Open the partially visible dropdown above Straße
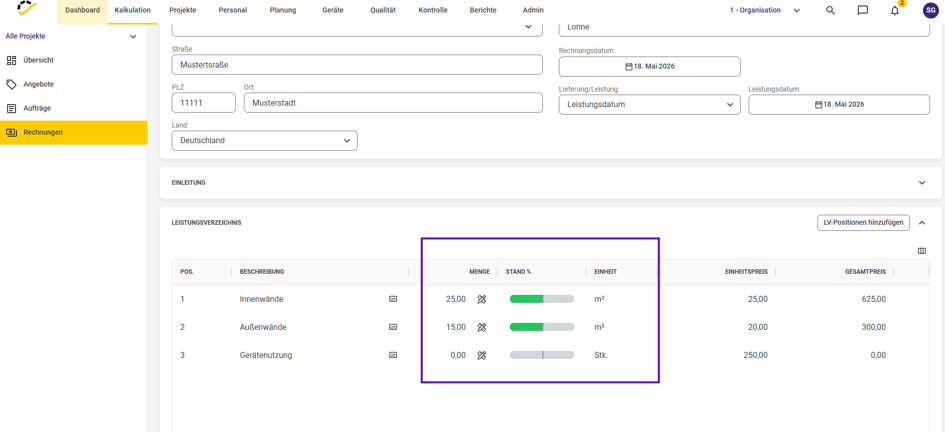The height and width of the screenshot is (432, 945). [357, 30]
